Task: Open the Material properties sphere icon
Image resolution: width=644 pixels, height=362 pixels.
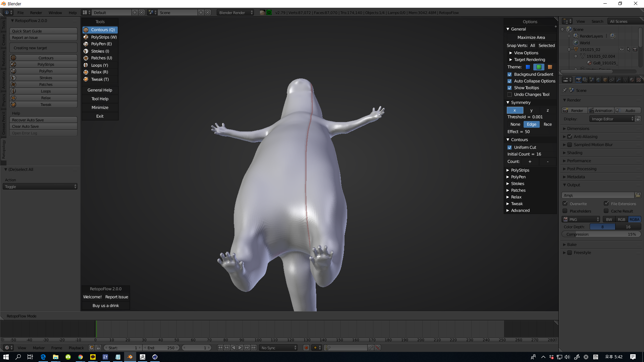Action: coord(632,80)
